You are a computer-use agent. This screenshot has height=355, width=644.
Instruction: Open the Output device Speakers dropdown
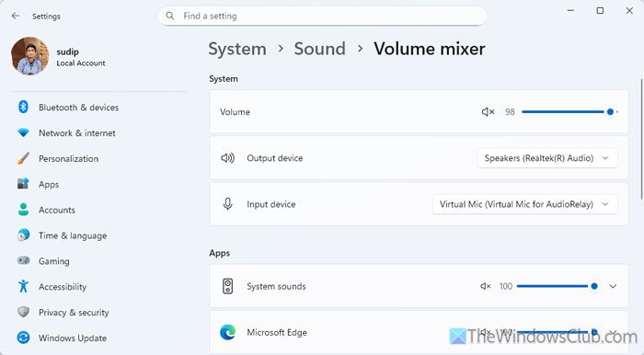point(547,158)
